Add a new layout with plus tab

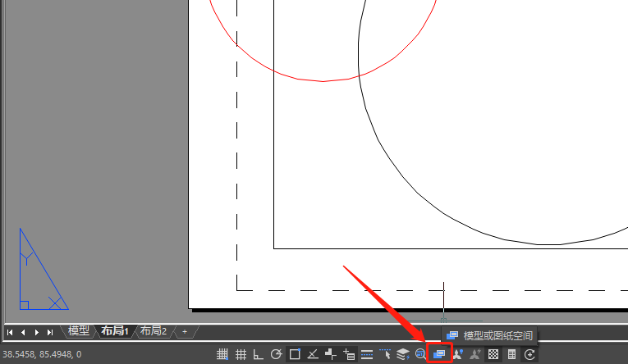[185, 331]
